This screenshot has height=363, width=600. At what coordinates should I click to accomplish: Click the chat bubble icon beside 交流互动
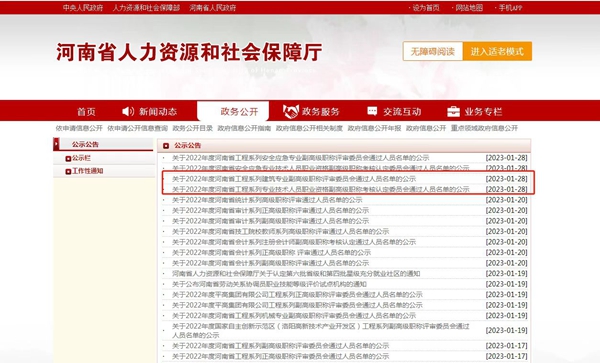[x=372, y=111]
